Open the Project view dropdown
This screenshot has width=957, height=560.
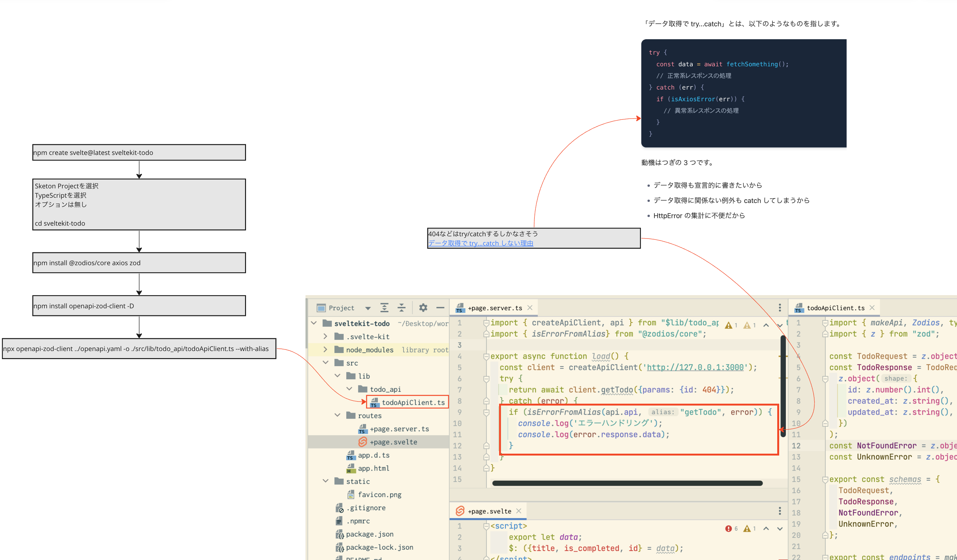click(368, 308)
